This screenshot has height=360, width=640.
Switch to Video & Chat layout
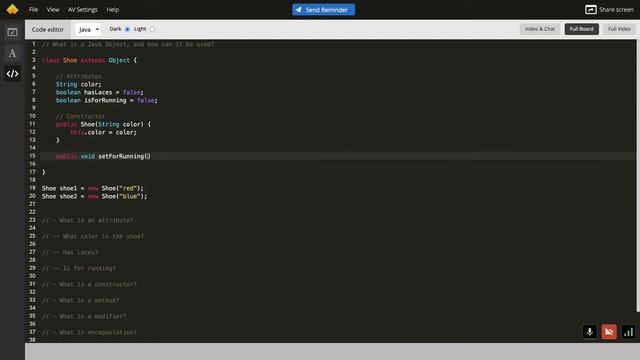(x=540, y=29)
